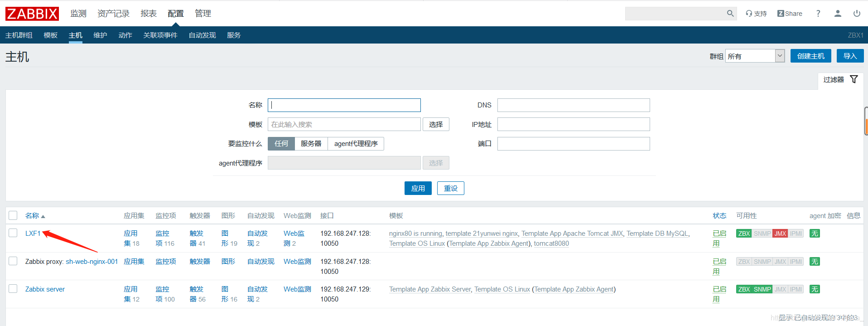This screenshot has height=326, width=868.
Task: Open the 群组 dropdown set to 所有
Action: click(x=755, y=56)
